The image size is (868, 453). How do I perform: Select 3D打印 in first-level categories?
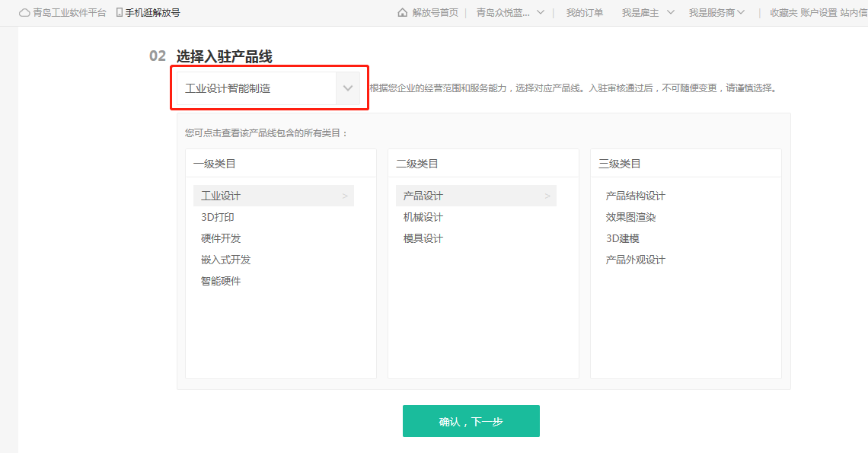[x=218, y=218]
